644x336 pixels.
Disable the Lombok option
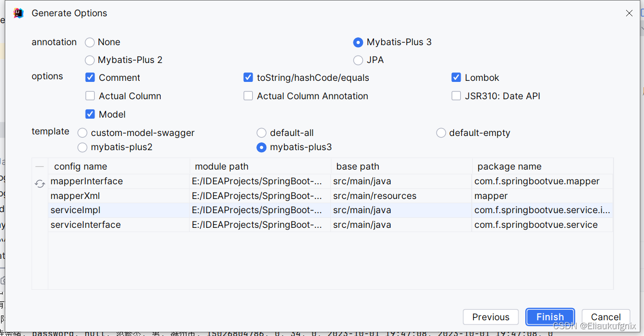(456, 78)
